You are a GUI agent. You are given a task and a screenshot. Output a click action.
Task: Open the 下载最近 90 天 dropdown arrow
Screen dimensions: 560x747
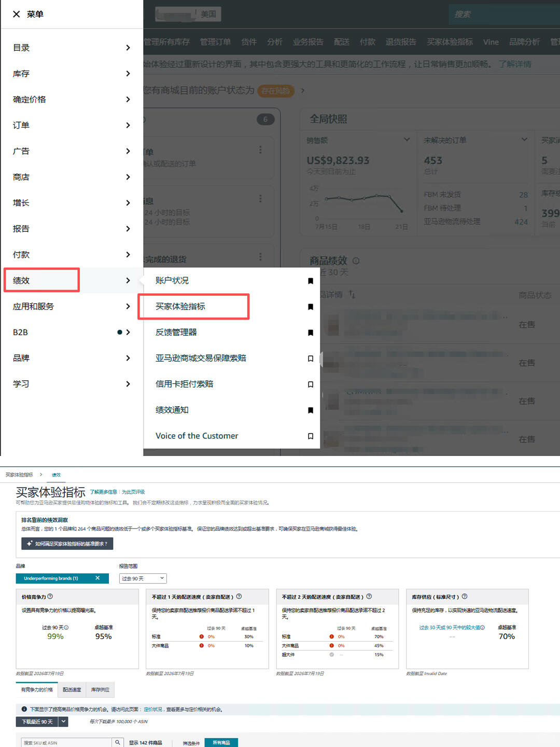point(63,721)
